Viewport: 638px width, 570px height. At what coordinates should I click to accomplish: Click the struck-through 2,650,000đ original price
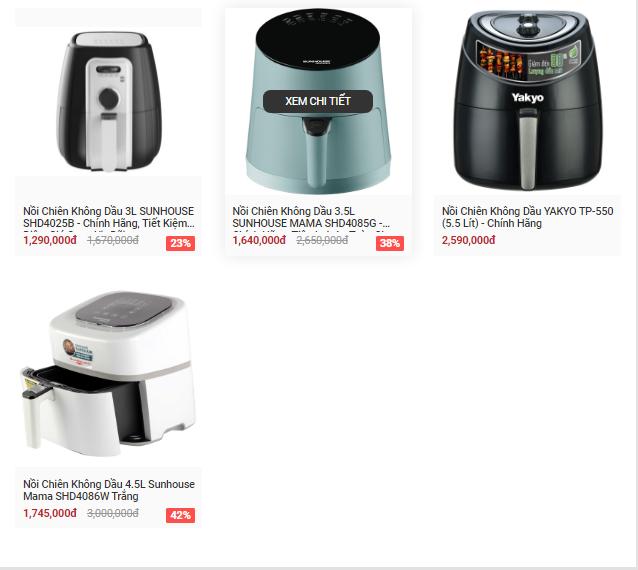(x=322, y=240)
